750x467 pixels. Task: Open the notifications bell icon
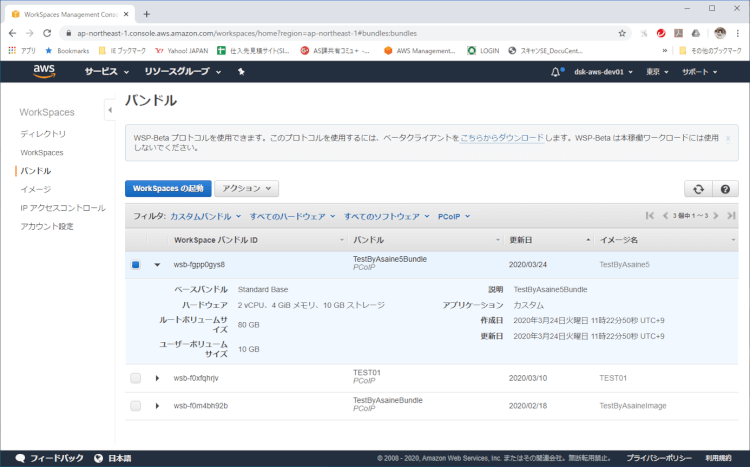(557, 72)
